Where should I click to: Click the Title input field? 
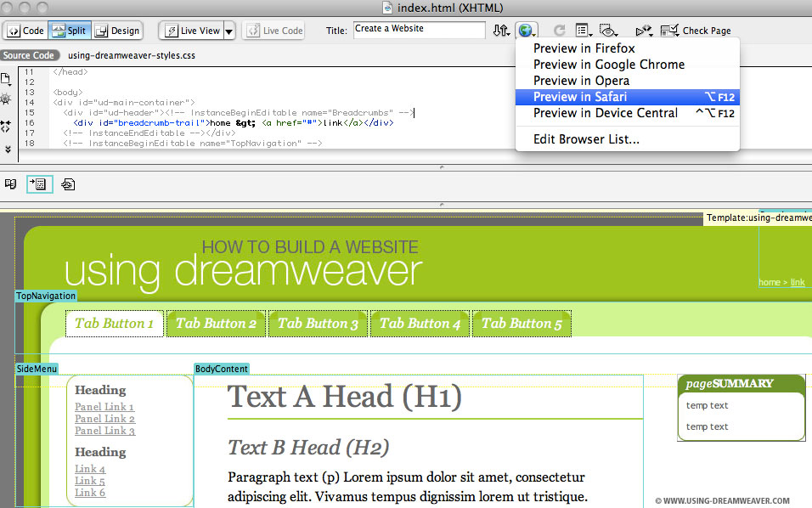419,30
